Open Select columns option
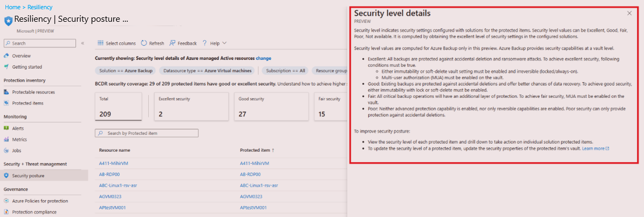The image size is (644, 217). point(117,43)
